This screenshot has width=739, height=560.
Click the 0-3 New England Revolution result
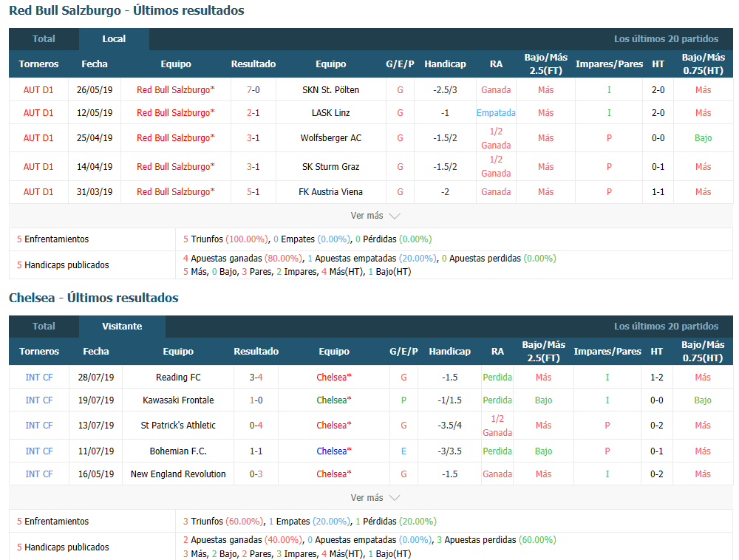[256, 474]
